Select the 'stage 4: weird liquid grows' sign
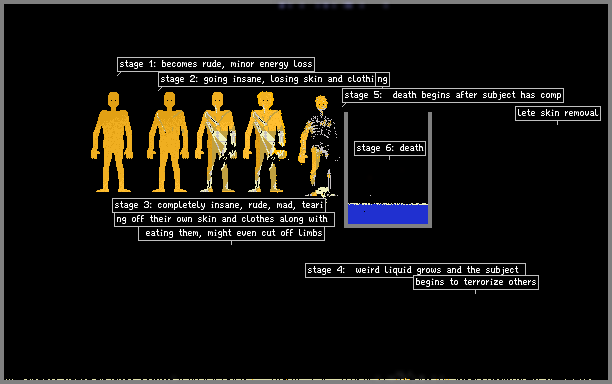The height and width of the screenshot is (384, 612). 415,270
